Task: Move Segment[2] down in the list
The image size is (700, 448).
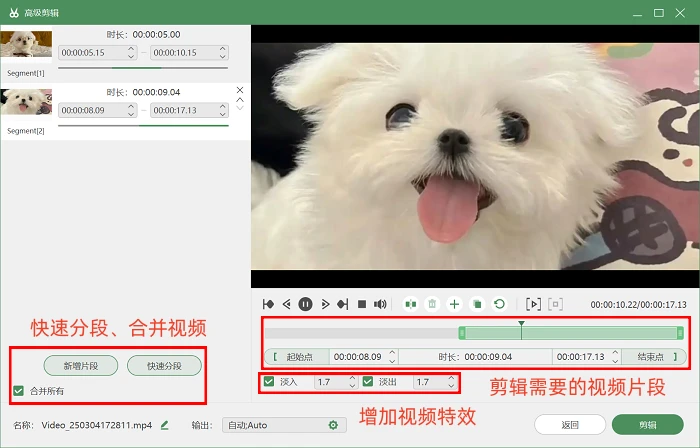Action: coord(240,108)
